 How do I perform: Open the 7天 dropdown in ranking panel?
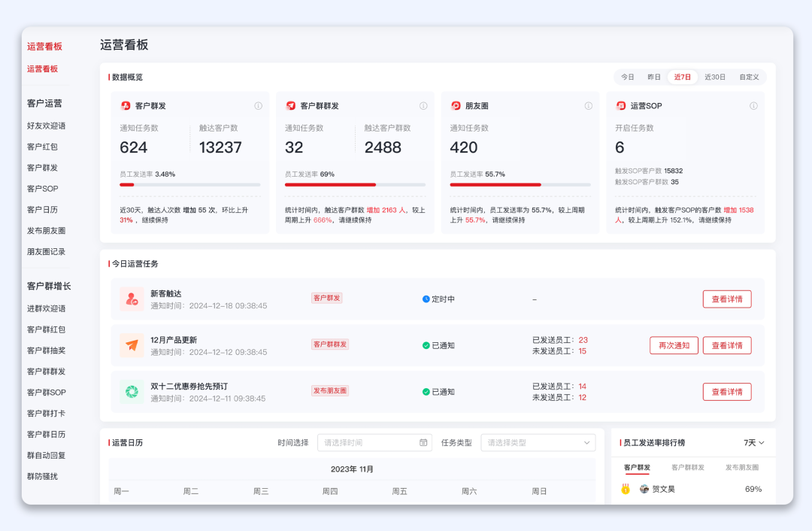coord(753,442)
